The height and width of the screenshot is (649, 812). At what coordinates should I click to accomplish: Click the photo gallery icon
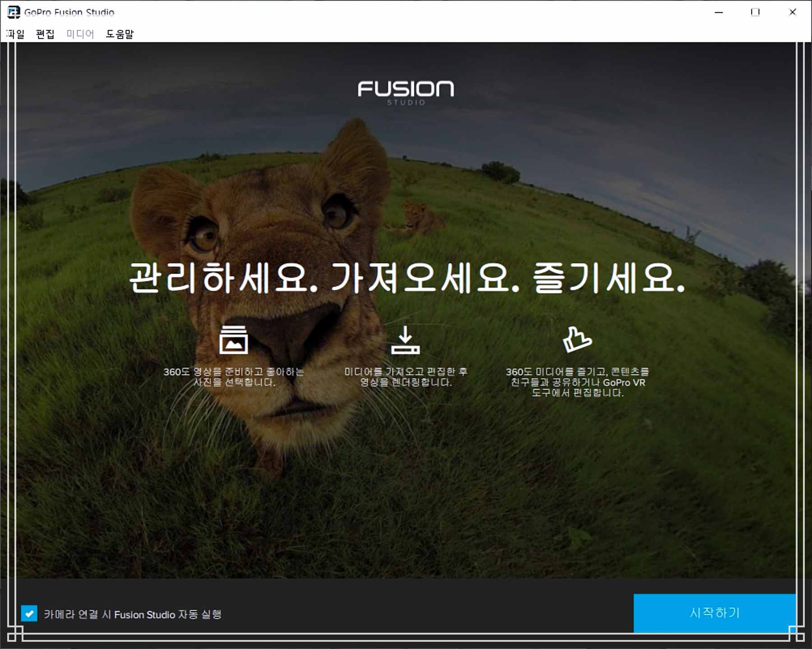(233, 339)
